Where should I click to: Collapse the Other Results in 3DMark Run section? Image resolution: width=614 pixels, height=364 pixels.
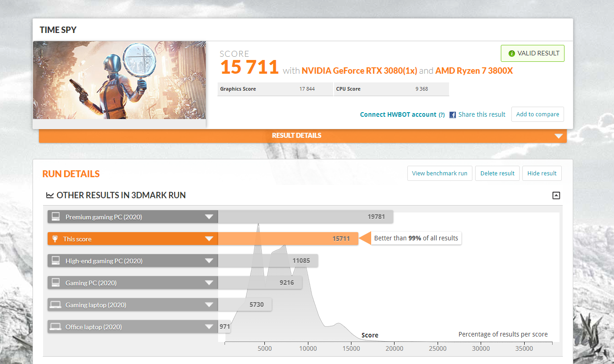[x=556, y=196]
